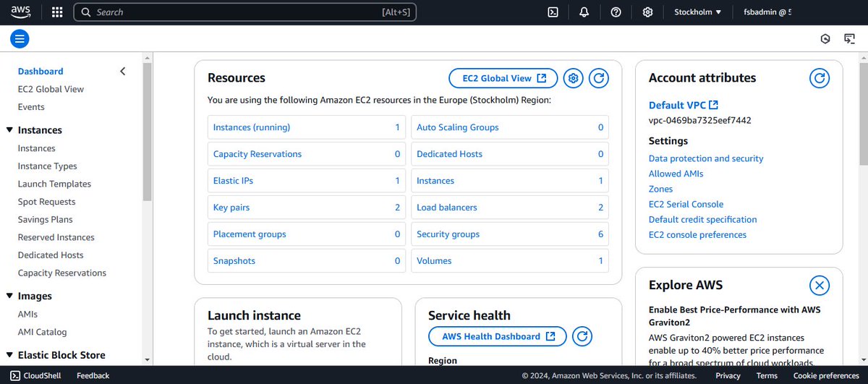Open Capacity Reservations resource tile
Image resolution: width=868 pixels, height=384 pixels.
[306, 154]
